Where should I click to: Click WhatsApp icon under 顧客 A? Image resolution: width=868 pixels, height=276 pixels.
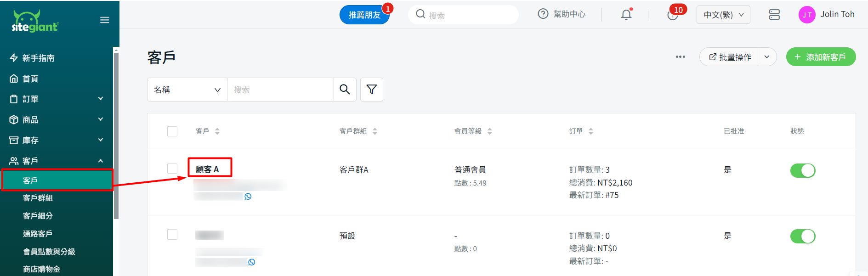(x=248, y=197)
